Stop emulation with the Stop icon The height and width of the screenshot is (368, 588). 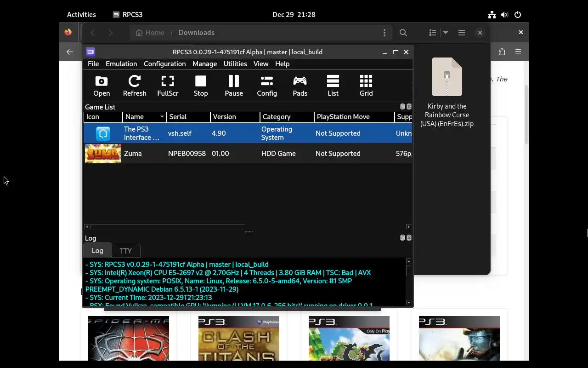201,86
